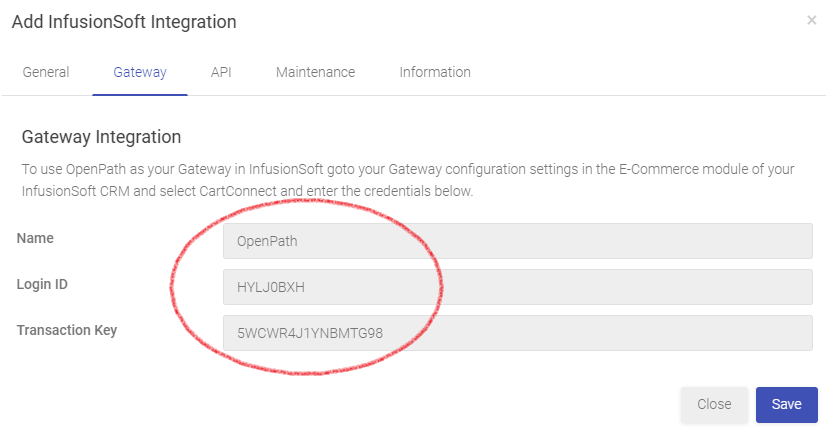Click the Gateway Integration heading

(x=101, y=137)
